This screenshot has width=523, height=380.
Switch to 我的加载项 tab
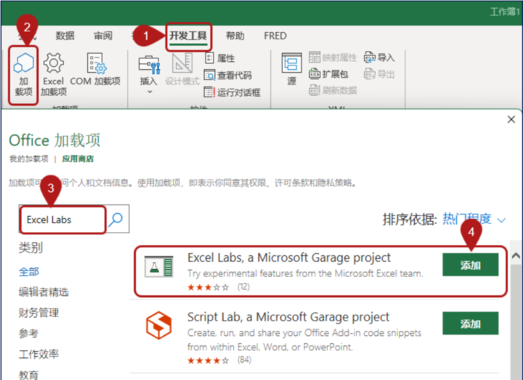29,159
